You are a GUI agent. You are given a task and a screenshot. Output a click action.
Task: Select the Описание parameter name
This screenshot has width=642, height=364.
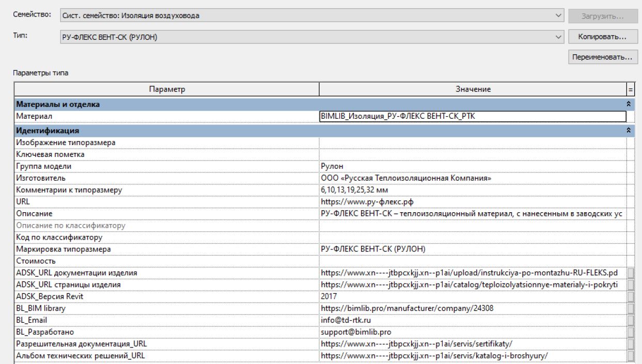click(35, 213)
